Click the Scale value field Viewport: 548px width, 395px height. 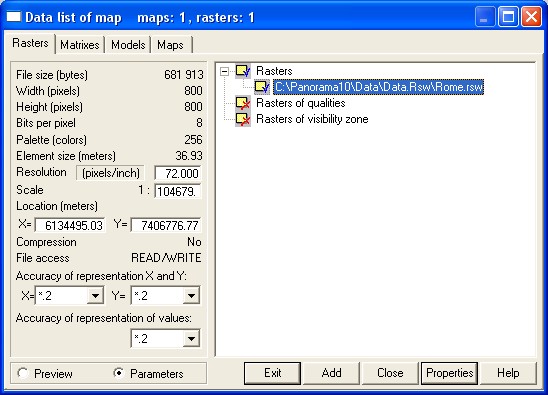click(178, 191)
